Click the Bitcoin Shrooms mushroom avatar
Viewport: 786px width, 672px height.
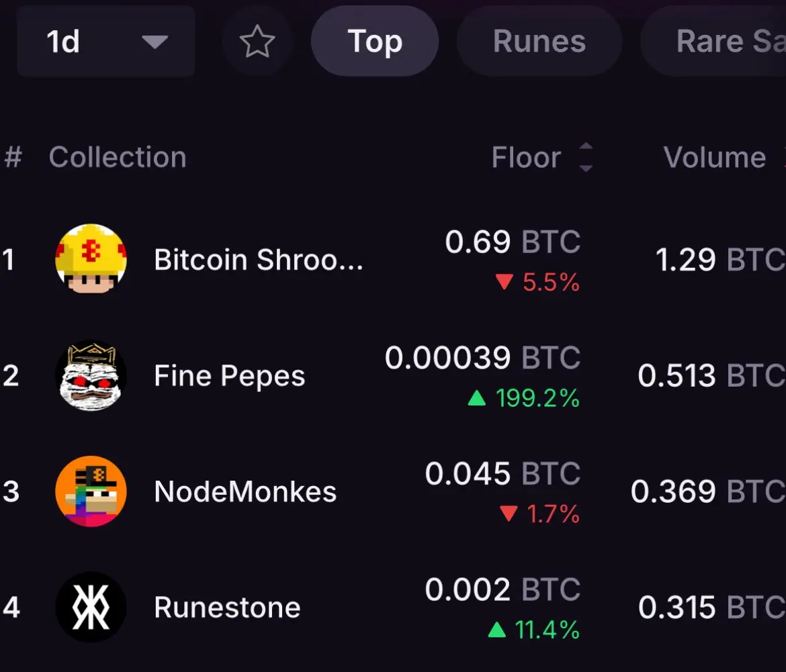point(91,259)
